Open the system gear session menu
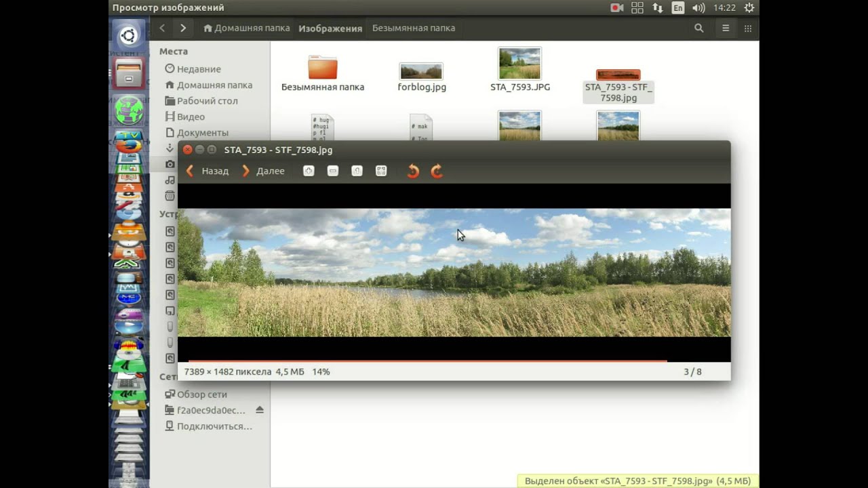Screen dimensions: 868x488 749,8
